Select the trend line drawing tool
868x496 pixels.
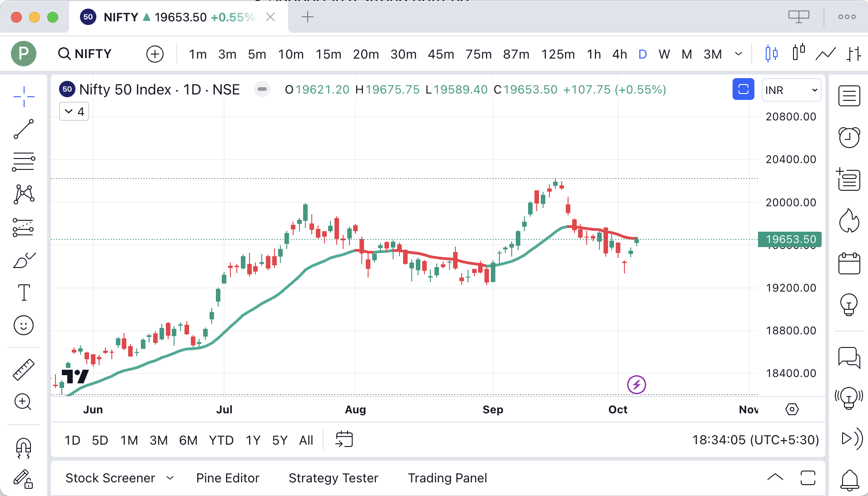24,129
